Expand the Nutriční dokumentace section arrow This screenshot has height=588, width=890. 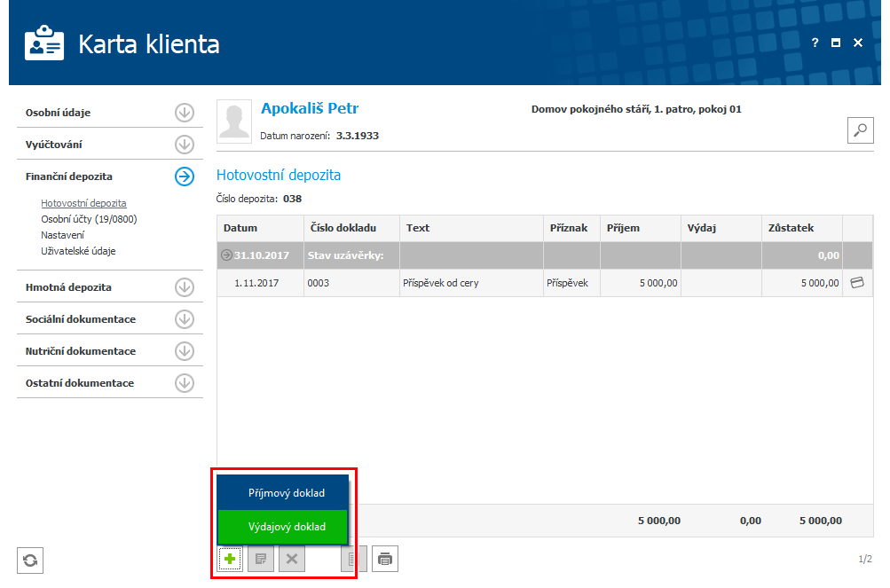[184, 350]
